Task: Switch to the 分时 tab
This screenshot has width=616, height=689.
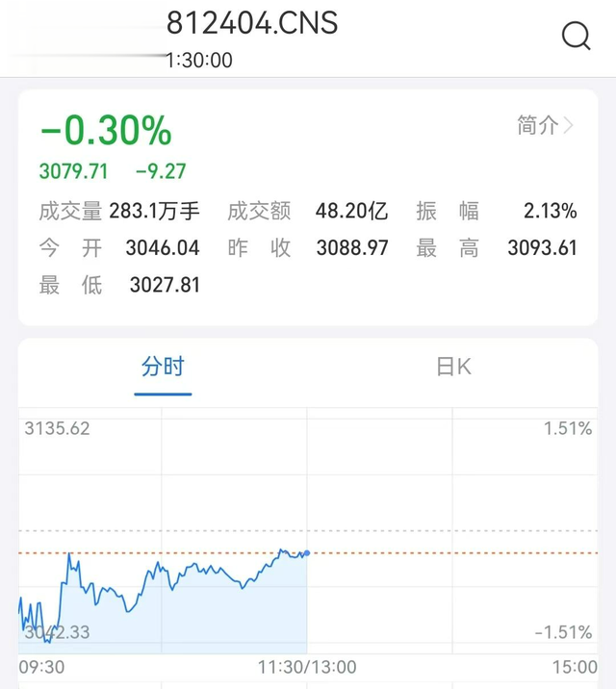Action: [163, 367]
